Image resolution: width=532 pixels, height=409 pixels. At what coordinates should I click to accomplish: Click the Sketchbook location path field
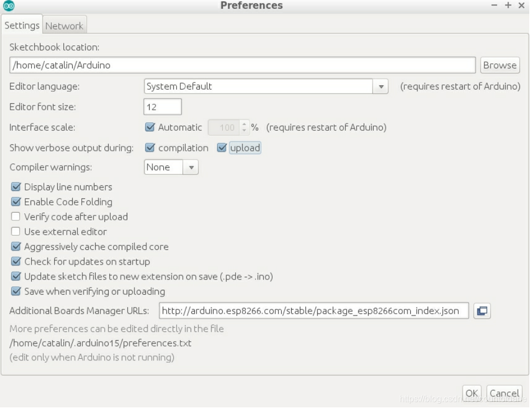[244, 66]
